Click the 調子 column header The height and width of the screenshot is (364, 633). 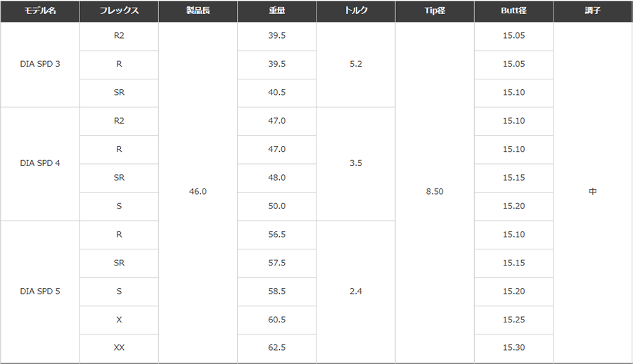click(x=593, y=11)
